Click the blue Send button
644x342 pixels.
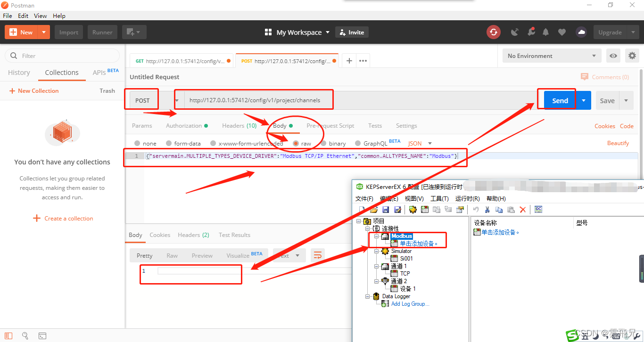click(560, 100)
